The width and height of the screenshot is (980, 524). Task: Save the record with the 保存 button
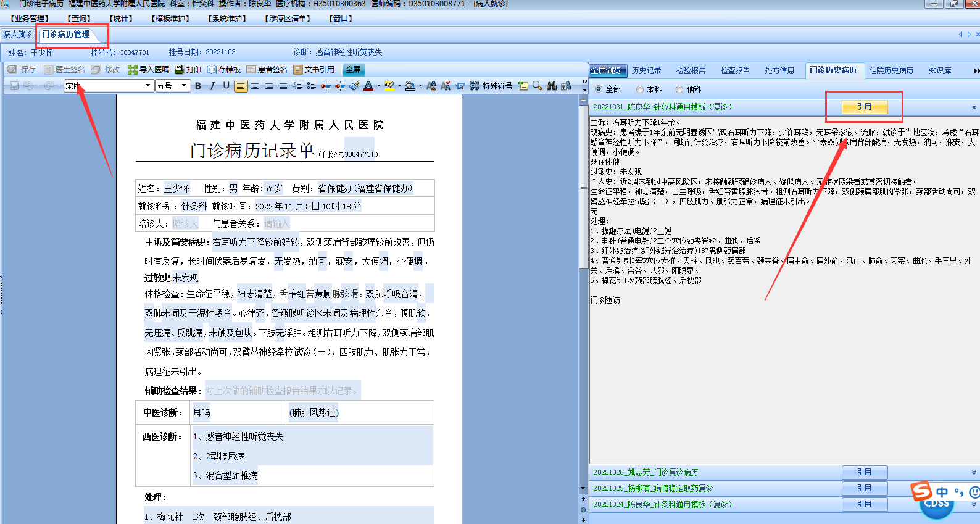[x=22, y=70]
